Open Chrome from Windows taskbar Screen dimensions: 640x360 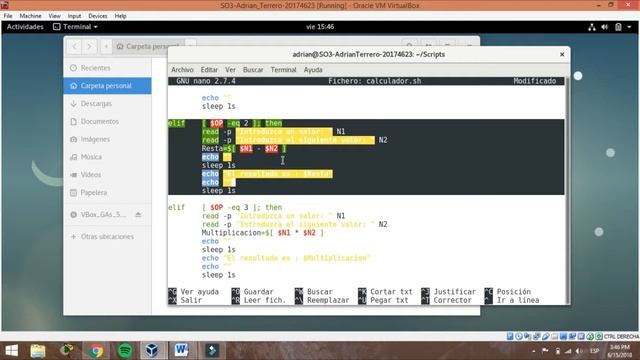click(x=96, y=351)
